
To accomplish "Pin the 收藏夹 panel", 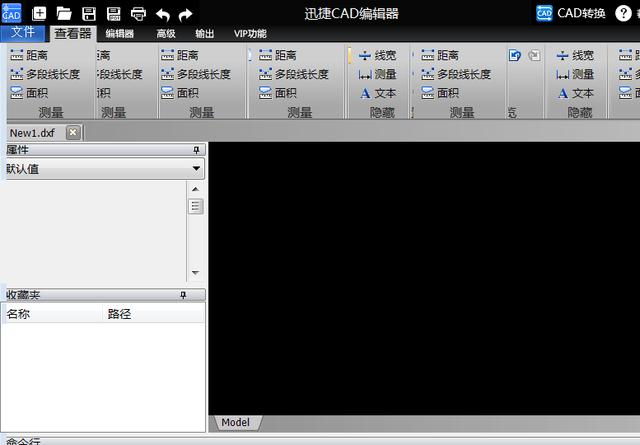I will 183,295.
